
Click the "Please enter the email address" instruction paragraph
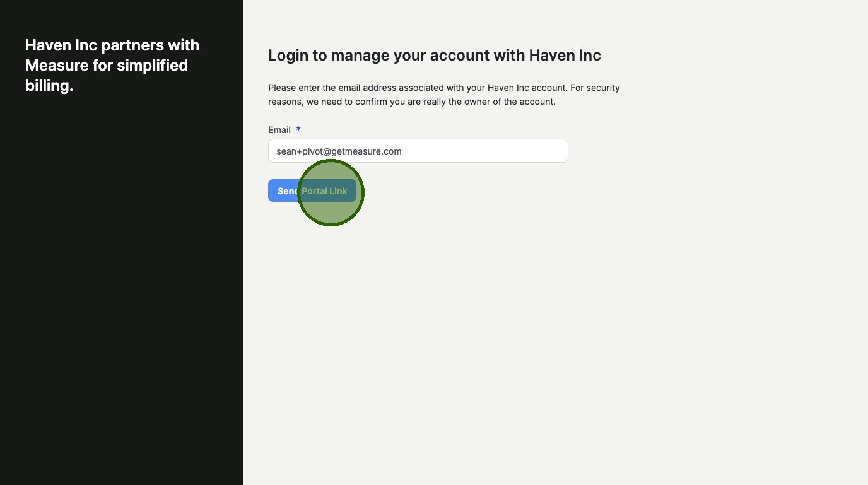click(444, 95)
